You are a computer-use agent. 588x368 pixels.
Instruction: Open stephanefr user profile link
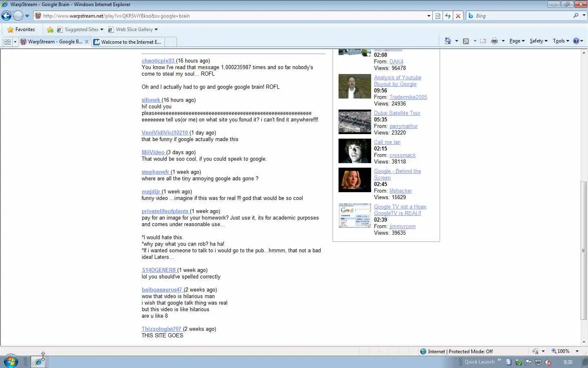(x=156, y=172)
